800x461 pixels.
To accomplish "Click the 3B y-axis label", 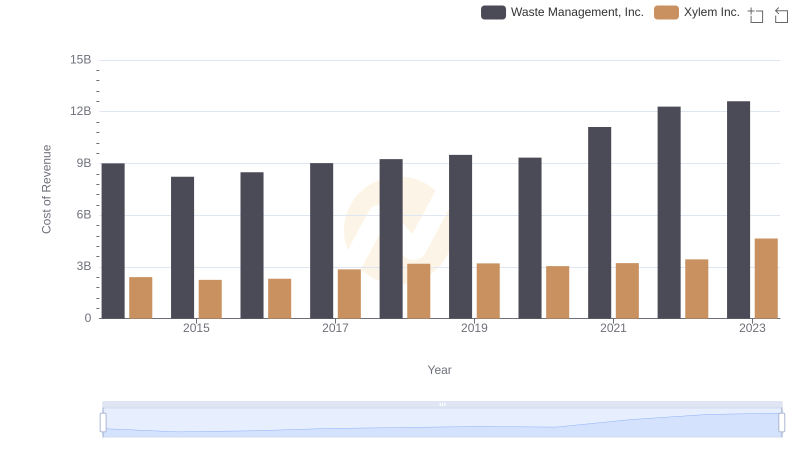I will click(x=84, y=266).
